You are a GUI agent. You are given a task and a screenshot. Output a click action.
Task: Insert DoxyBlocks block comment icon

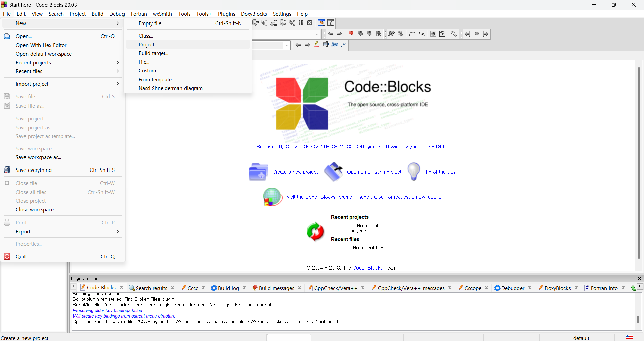pyautogui.click(x=412, y=34)
